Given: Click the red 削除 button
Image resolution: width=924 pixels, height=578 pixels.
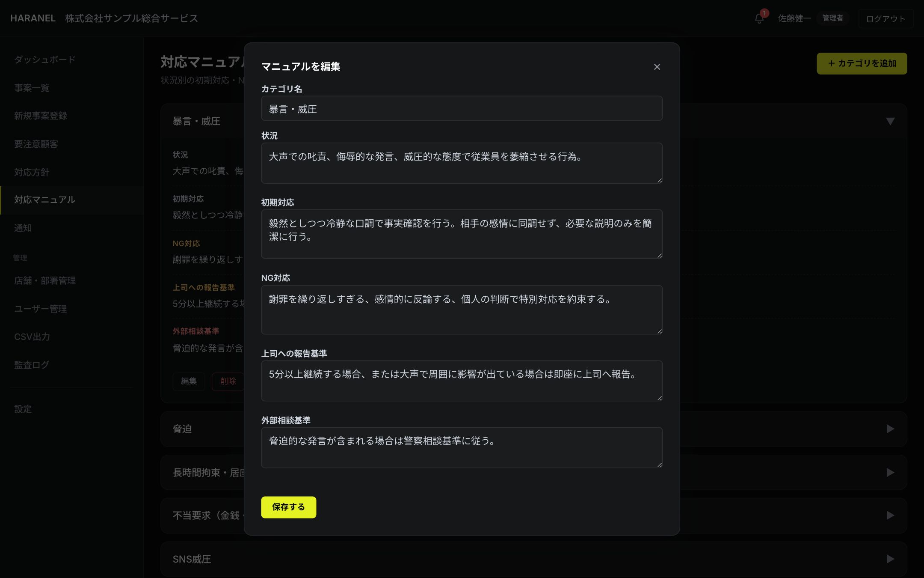Looking at the screenshot, I should pyautogui.click(x=228, y=381).
